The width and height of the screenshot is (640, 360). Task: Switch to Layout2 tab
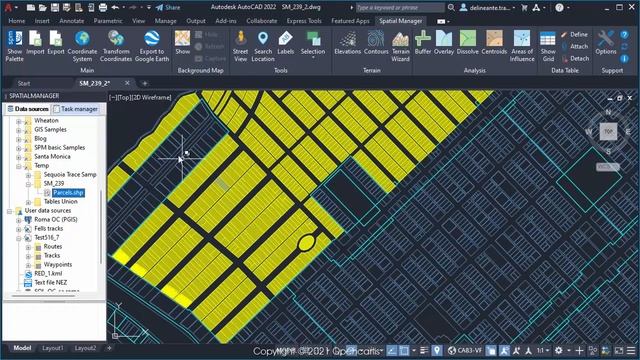click(85, 348)
